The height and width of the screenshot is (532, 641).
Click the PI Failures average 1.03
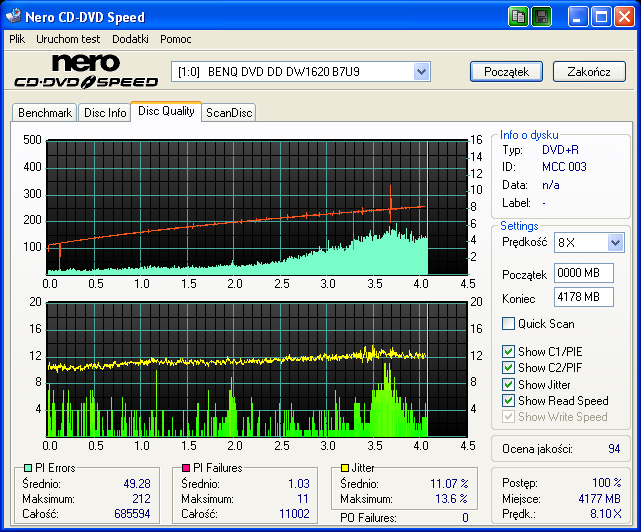coord(299,484)
